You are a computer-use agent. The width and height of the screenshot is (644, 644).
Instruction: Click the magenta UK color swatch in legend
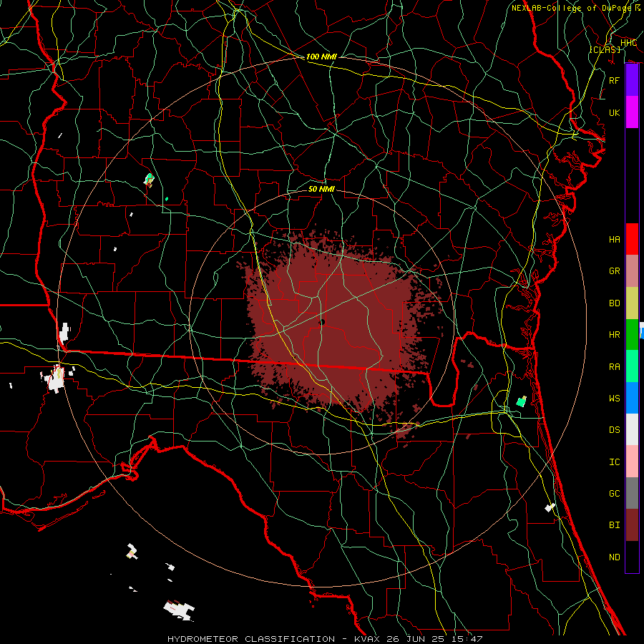click(632, 112)
